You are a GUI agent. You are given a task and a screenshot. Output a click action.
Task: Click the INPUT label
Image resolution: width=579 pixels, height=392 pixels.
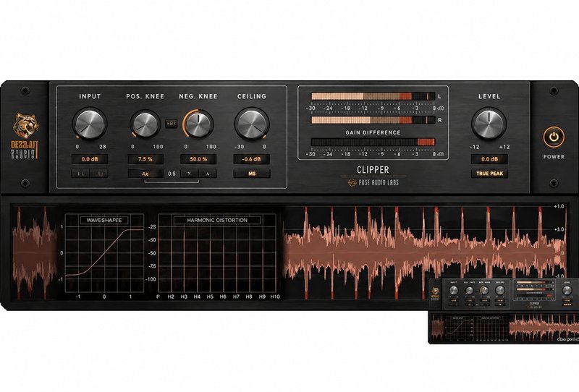[90, 96]
